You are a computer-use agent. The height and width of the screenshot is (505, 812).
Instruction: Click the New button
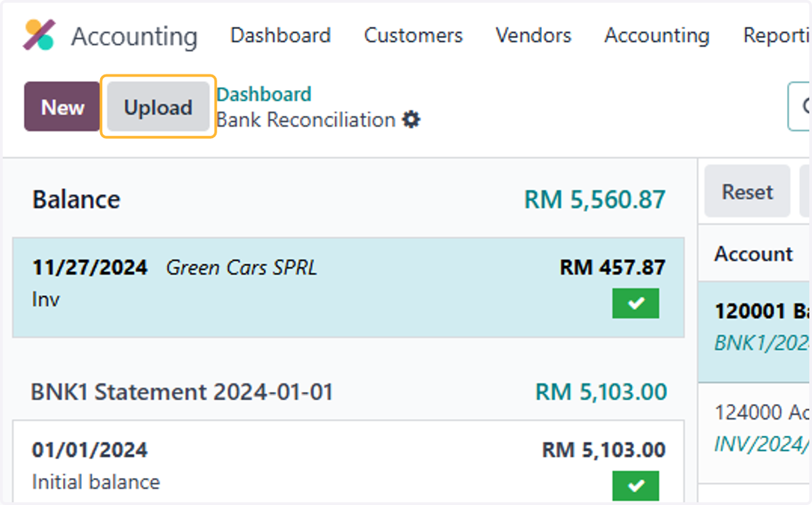click(62, 107)
